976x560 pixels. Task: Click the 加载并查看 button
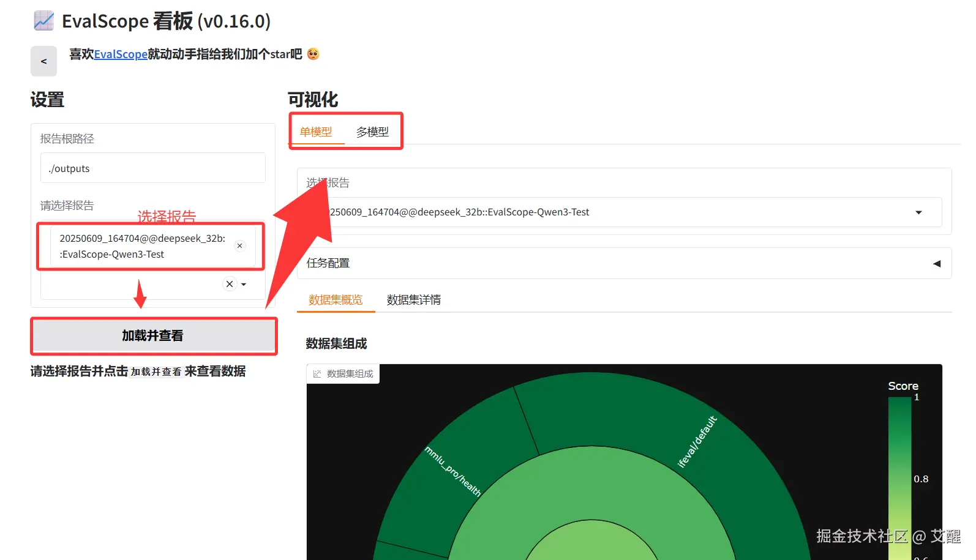(x=153, y=335)
